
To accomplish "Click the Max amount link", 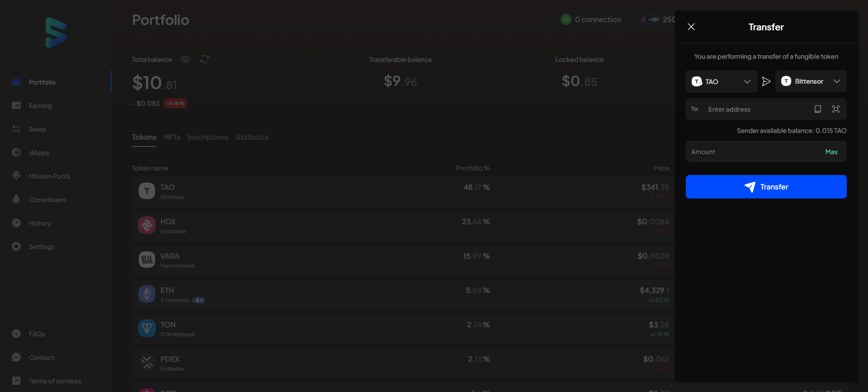I will [831, 152].
